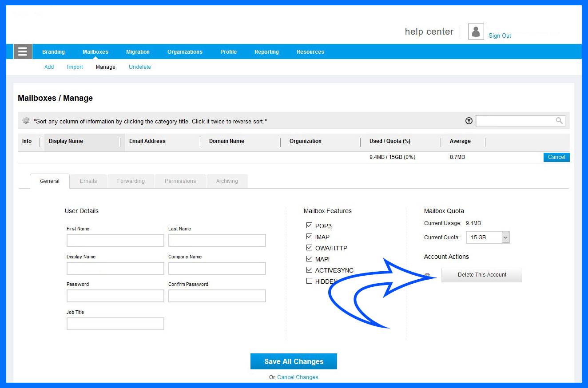Uncheck the POP3 checkbox
The width and height of the screenshot is (588, 388).
pos(309,226)
